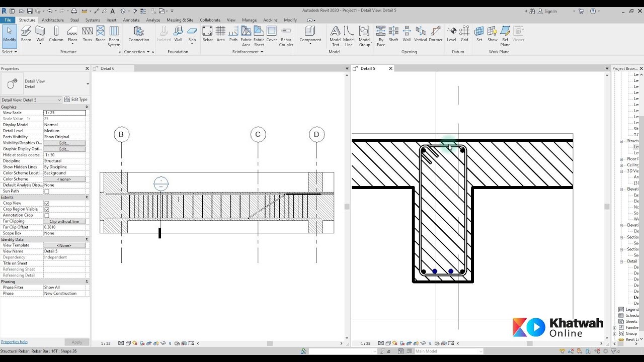This screenshot has height=362, width=644.
Task: Click Graphic Display Options Edit button
Action: pos(64,149)
